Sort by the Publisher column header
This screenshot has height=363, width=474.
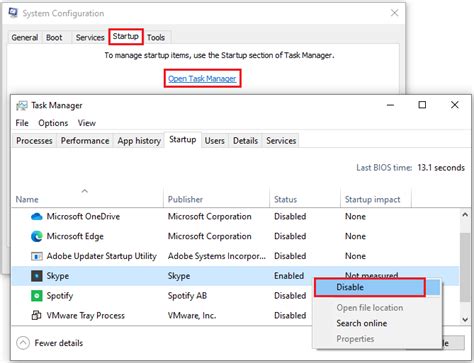tap(216, 199)
